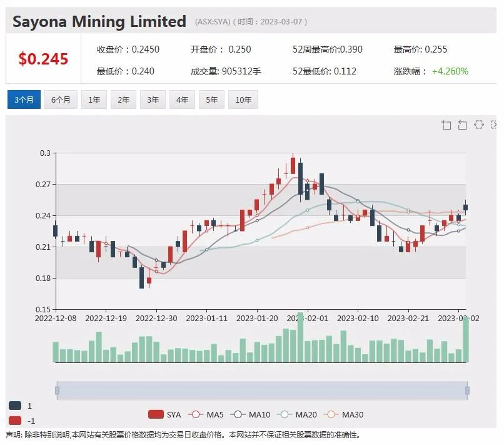504x445 pixels.
Task: Switch to the 1年 time range
Action: 94,100
